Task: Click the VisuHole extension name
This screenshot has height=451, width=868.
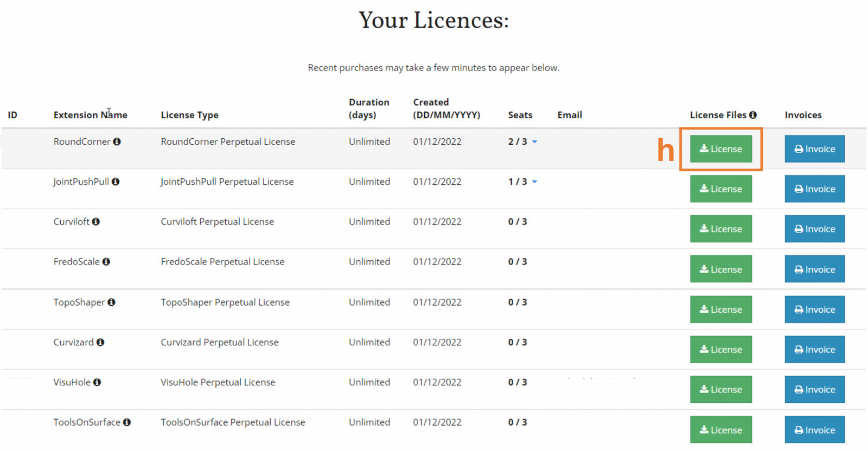Action: tap(72, 383)
